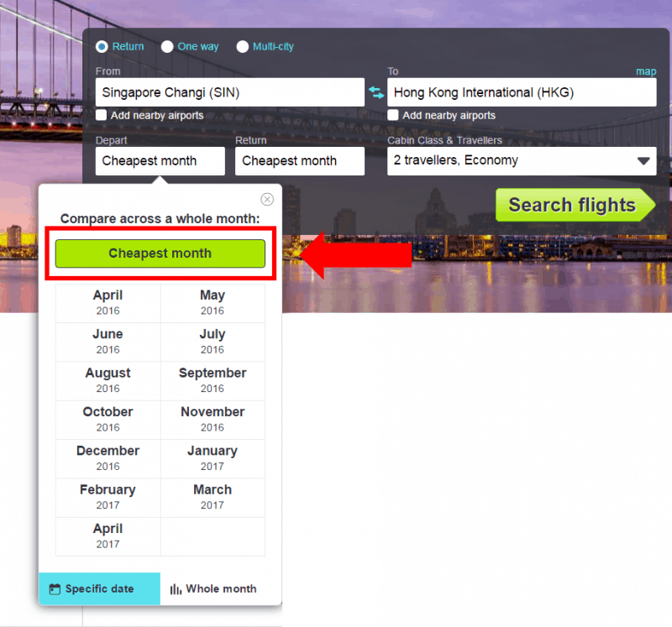Select the Multi-city radio option
This screenshot has width=672, height=627.
click(243, 47)
